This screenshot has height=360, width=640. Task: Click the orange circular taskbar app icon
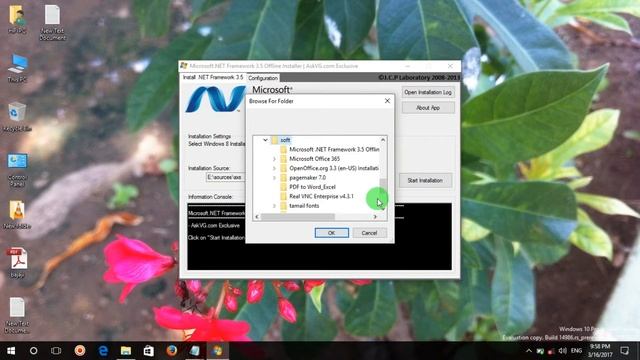pyautogui.click(x=80, y=351)
